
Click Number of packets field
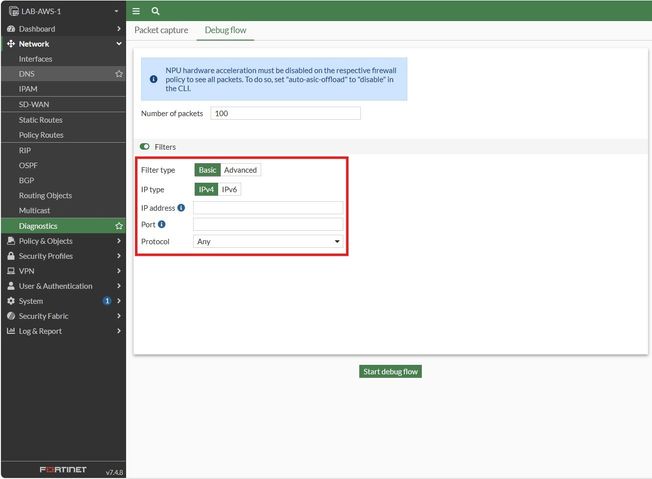pos(285,113)
